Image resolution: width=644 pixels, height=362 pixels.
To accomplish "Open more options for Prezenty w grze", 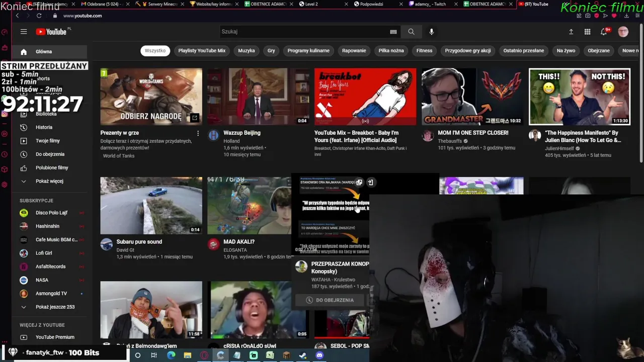I will point(198,133).
